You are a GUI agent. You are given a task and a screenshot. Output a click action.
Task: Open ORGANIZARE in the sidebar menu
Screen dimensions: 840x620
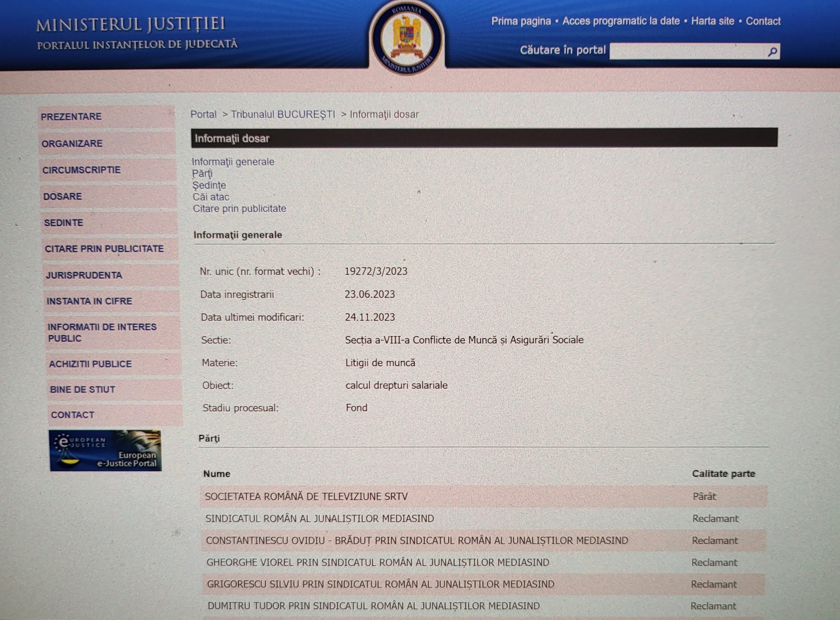[x=107, y=144]
